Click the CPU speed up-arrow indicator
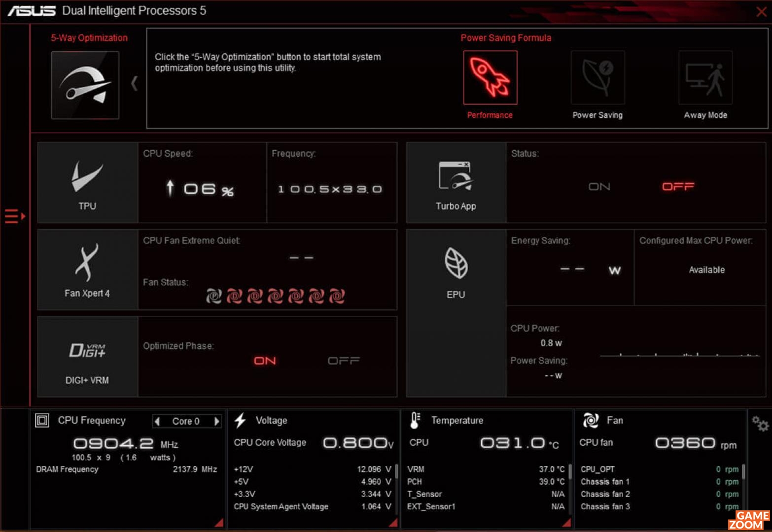Image resolution: width=772 pixels, height=532 pixels. click(x=170, y=188)
